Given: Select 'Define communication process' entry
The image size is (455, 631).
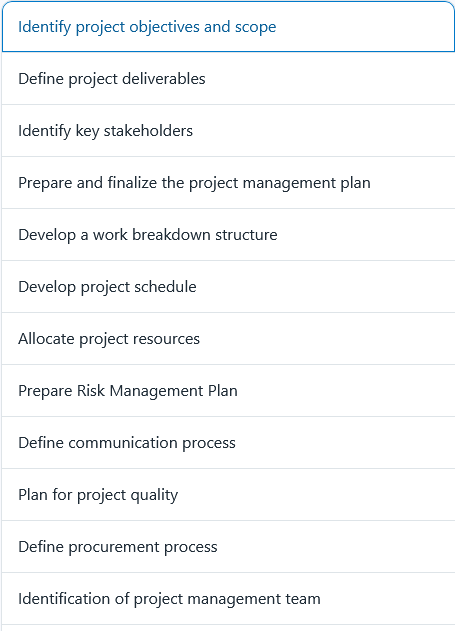Looking at the screenshot, I should [228, 442].
